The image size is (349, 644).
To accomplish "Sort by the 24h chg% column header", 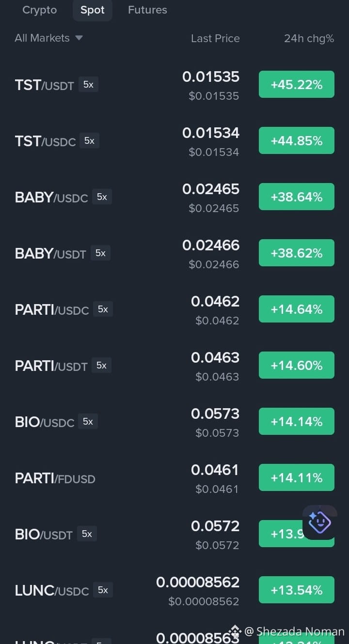I will click(x=309, y=38).
